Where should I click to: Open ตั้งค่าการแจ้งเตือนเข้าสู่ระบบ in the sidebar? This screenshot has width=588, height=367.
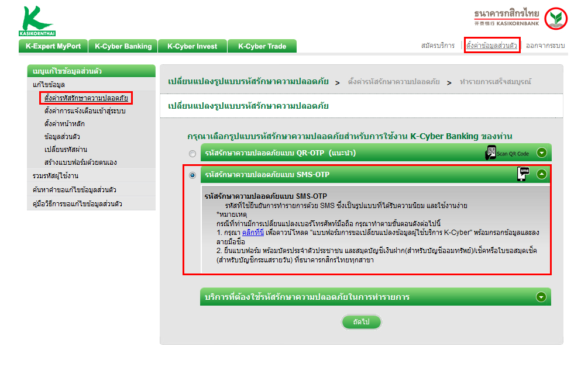click(x=85, y=110)
